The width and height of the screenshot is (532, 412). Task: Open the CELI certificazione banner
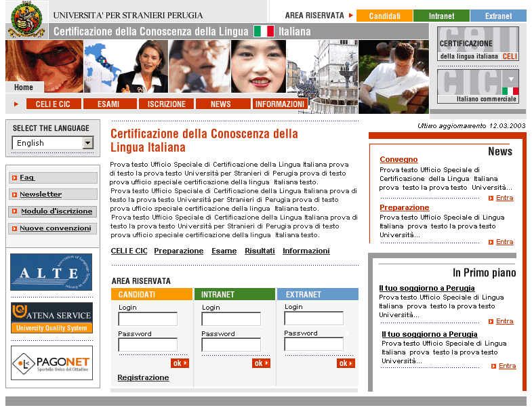[478, 44]
